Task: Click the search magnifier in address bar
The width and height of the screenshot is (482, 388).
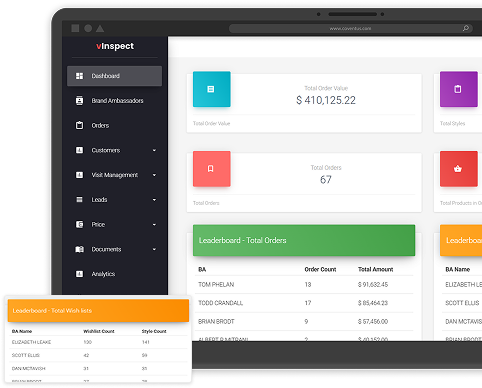Action: pyautogui.click(x=466, y=28)
